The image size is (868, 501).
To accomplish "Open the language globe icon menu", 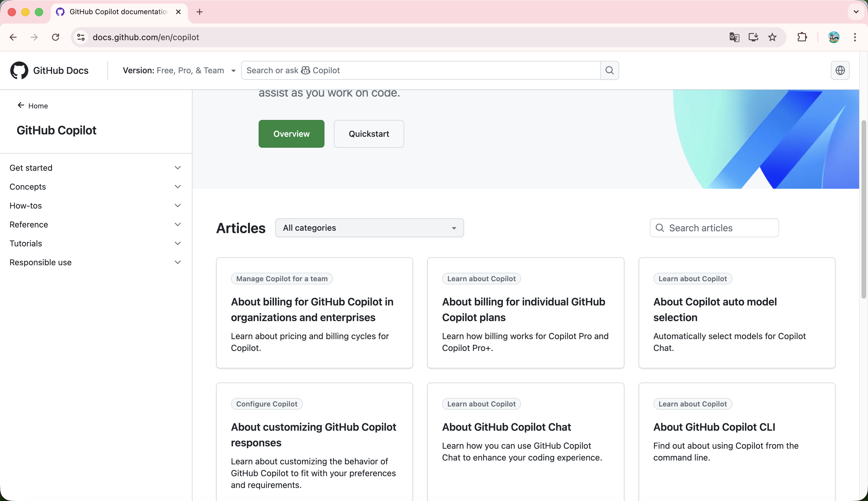I will pos(840,71).
